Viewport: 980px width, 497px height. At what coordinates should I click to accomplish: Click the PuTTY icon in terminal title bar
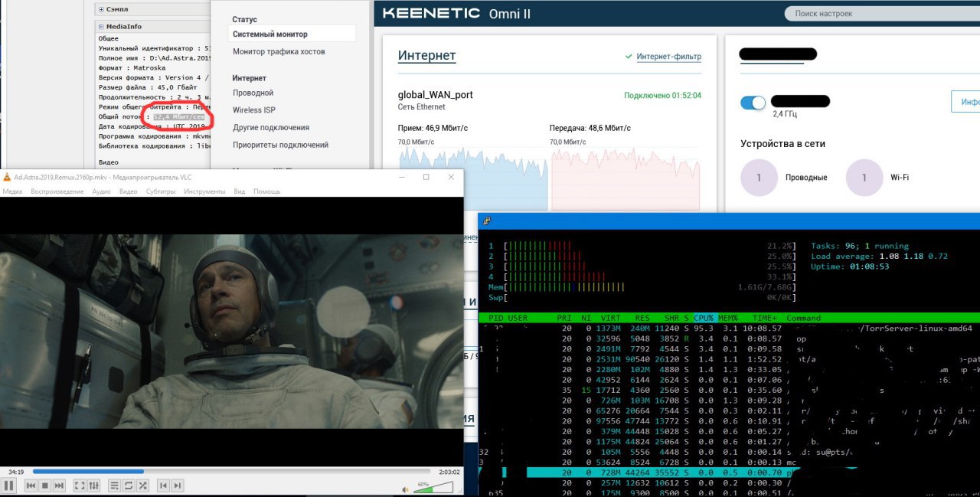point(488,221)
